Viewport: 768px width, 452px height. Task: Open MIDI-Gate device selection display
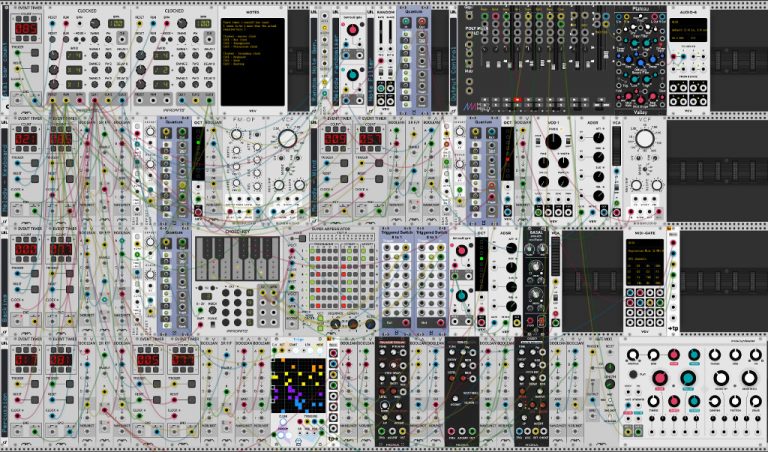645,262
